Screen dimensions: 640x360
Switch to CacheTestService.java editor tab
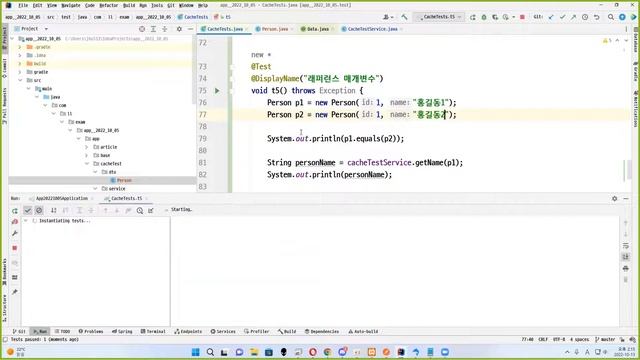pos(372,29)
